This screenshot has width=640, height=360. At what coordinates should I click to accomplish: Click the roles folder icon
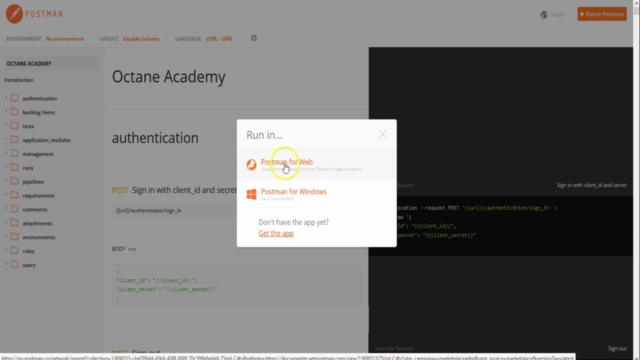click(15, 250)
